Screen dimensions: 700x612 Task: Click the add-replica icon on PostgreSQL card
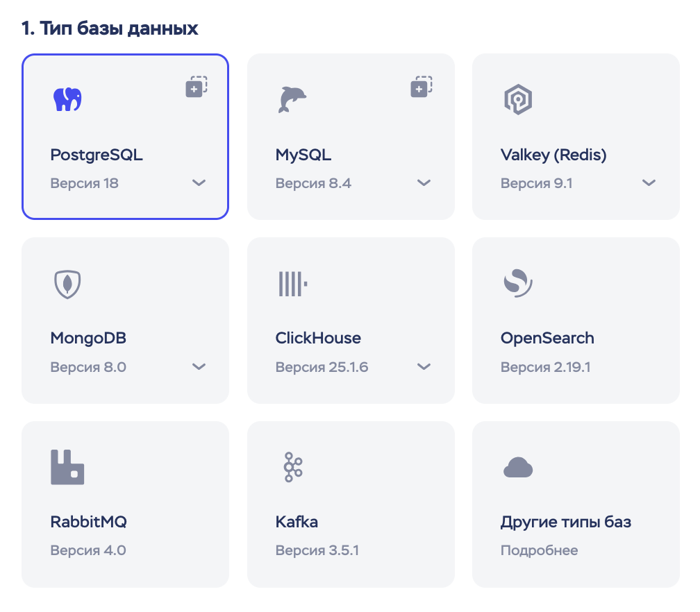tap(197, 87)
